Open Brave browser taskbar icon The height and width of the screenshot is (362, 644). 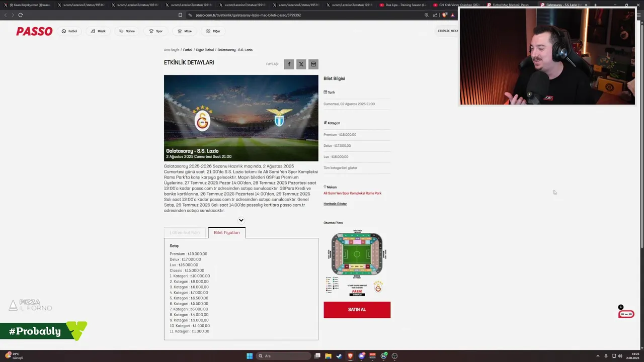click(350, 356)
